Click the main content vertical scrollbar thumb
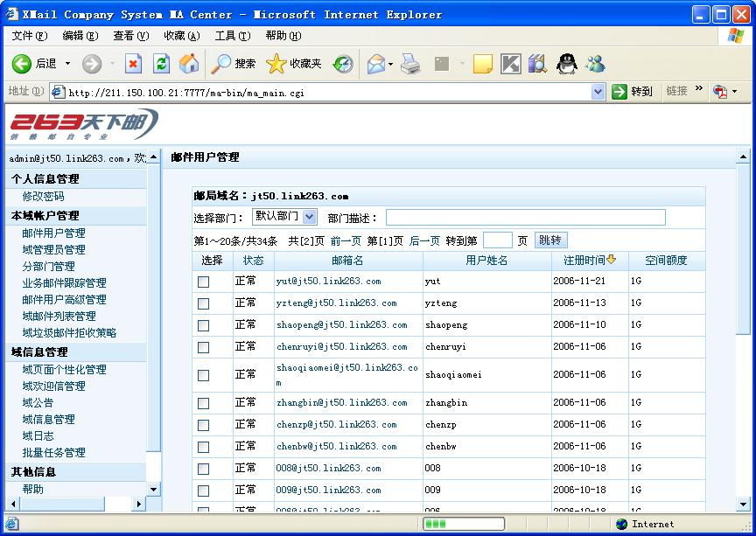Screen dimensions: 756x536 (743, 248)
